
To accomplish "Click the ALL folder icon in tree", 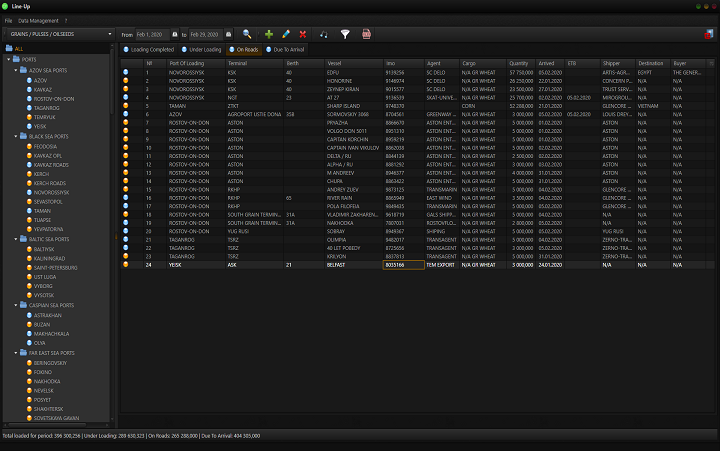I will coord(9,48).
